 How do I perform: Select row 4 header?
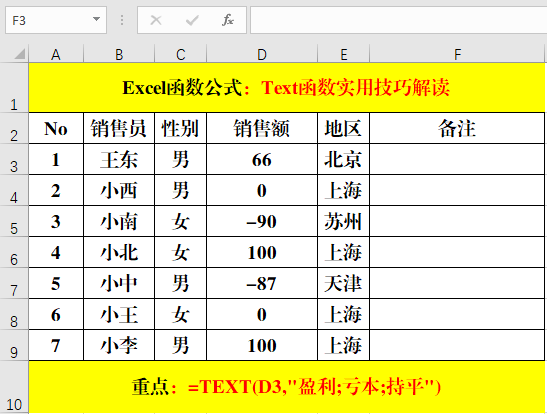(x=14, y=190)
